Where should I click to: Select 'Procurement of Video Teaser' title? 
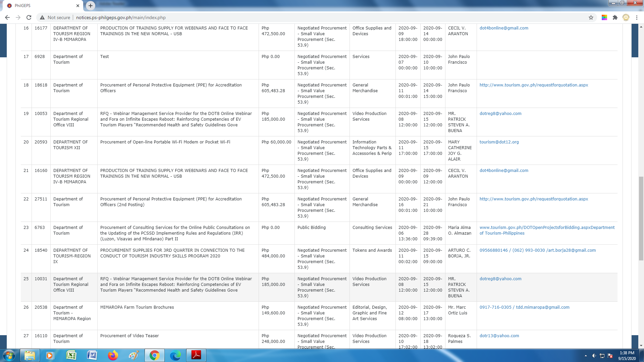pos(129,336)
